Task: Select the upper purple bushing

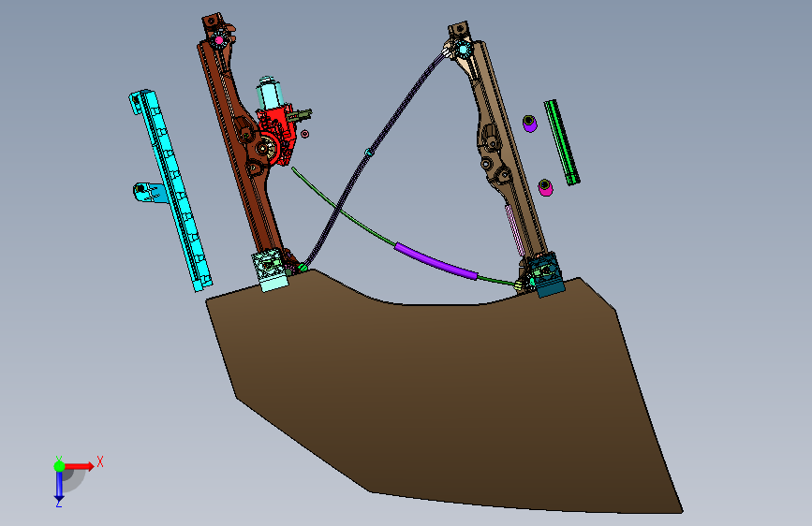Action: click(x=529, y=124)
